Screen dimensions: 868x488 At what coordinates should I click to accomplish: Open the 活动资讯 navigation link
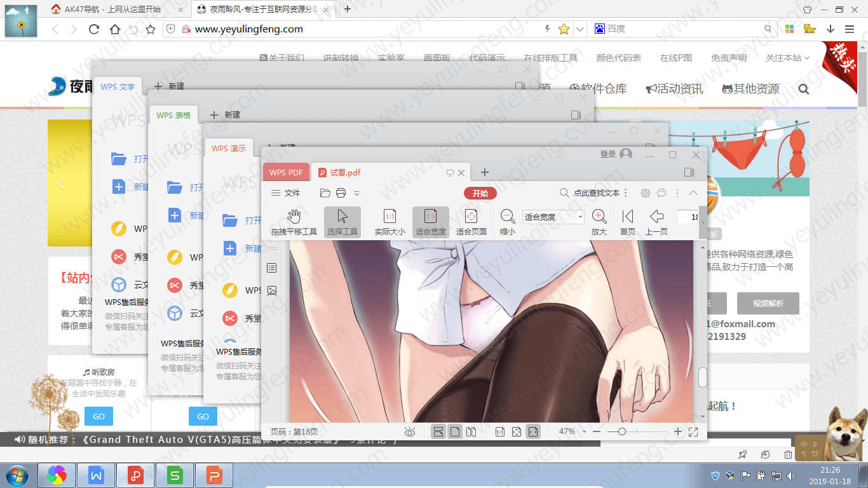coord(674,89)
